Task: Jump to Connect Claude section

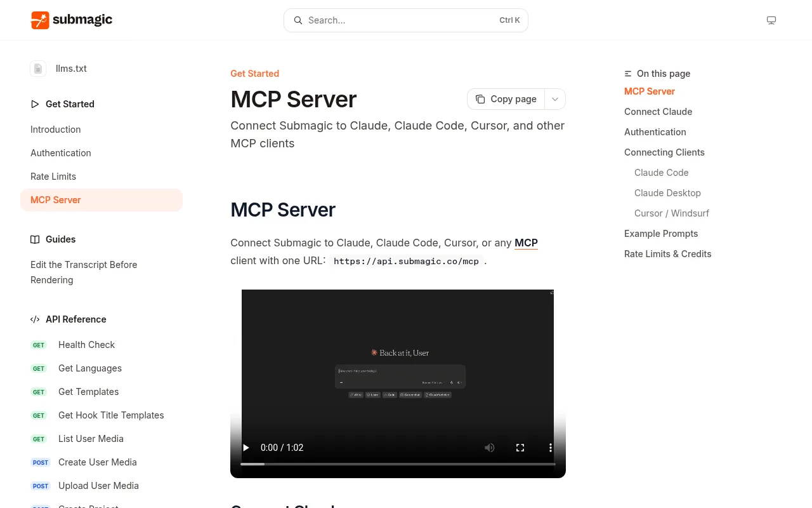Action: [658, 112]
